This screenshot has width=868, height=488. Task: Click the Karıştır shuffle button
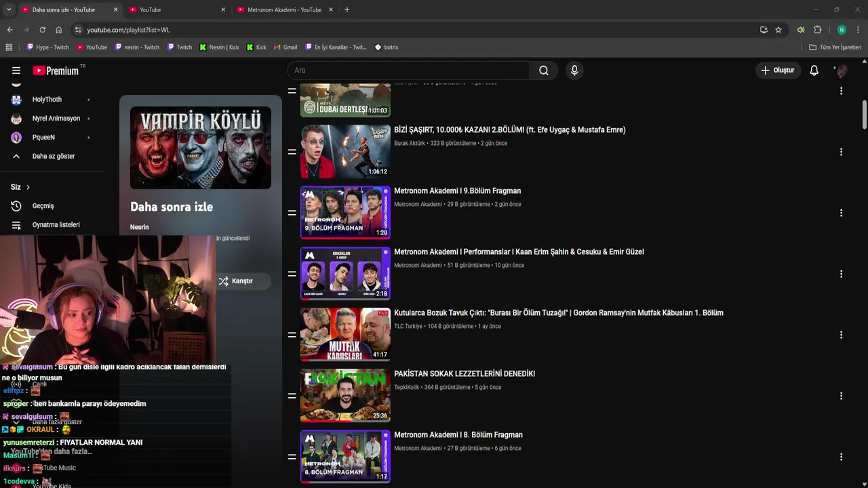pyautogui.click(x=243, y=281)
